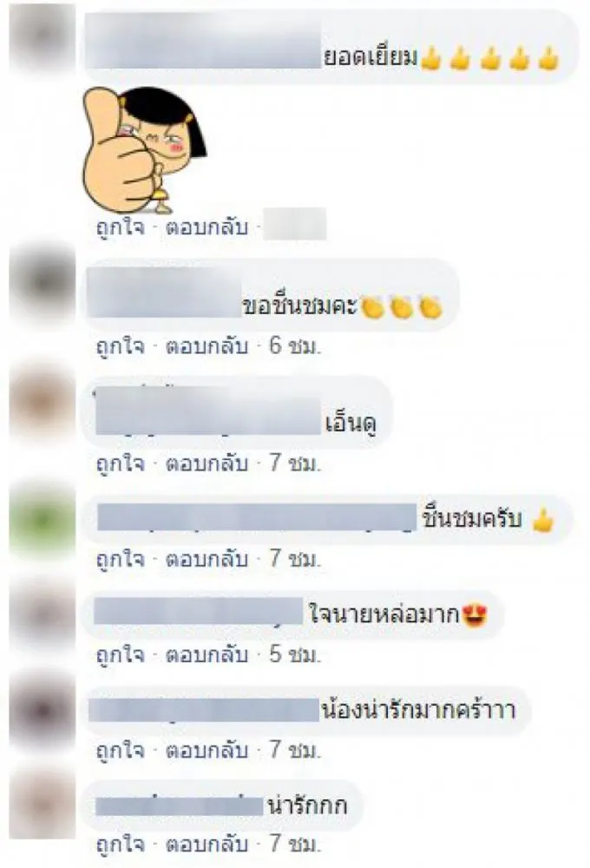Click the 5 ชม. timestamp under ใจนายหล่อมาก
Screen dimensions: 590x868
(295, 654)
